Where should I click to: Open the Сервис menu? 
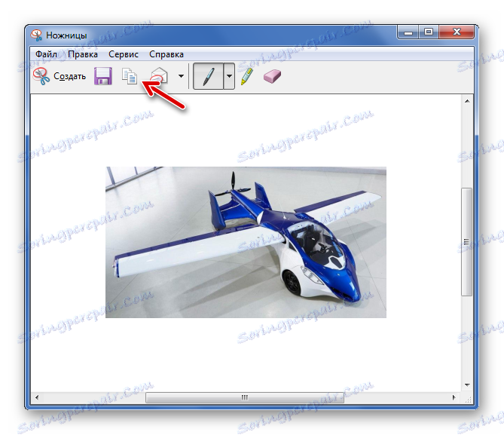pyautogui.click(x=124, y=54)
